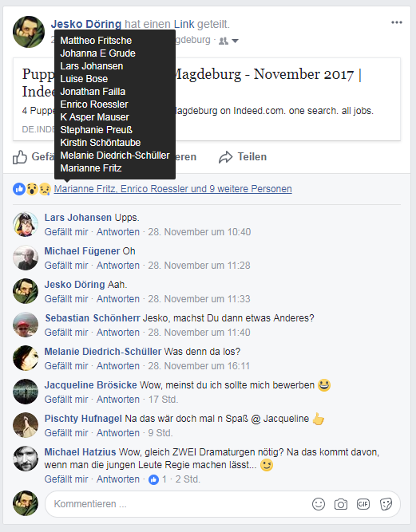Click the thumbs-up Gefällt mir icon
This screenshot has height=532, width=416.
tap(20, 157)
